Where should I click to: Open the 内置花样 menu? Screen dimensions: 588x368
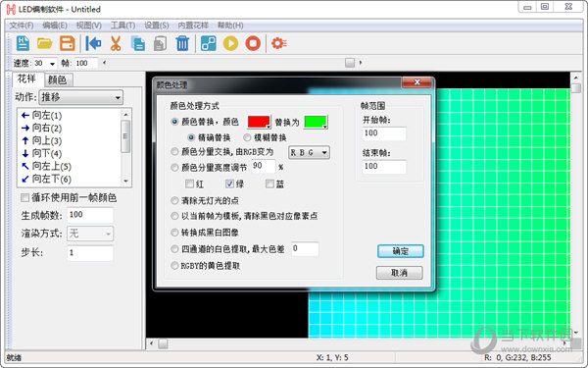193,26
